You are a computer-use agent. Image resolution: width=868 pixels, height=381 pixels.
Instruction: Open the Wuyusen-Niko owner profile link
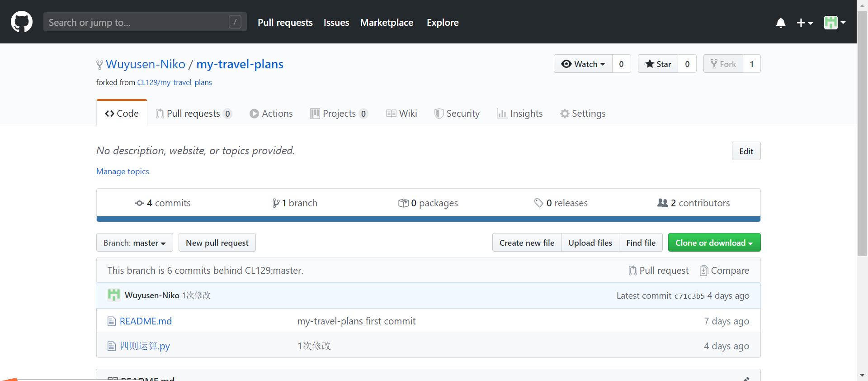pyautogui.click(x=146, y=64)
